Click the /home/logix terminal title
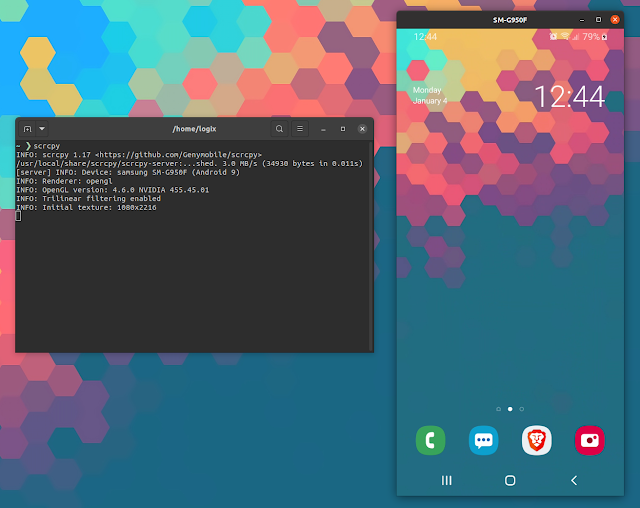The image size is (640, 508). (x=194, y=129)
